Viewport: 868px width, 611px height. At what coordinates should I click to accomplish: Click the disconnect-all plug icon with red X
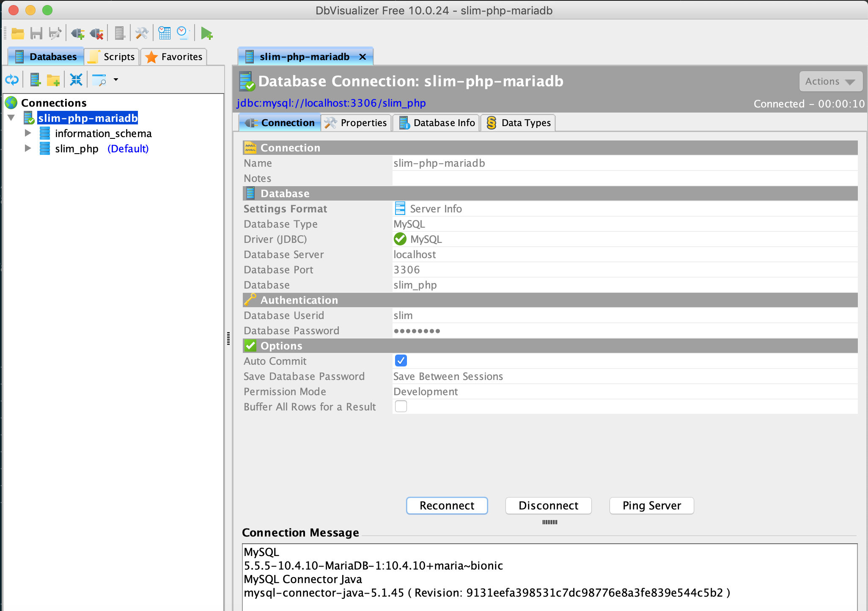[97, 33]
